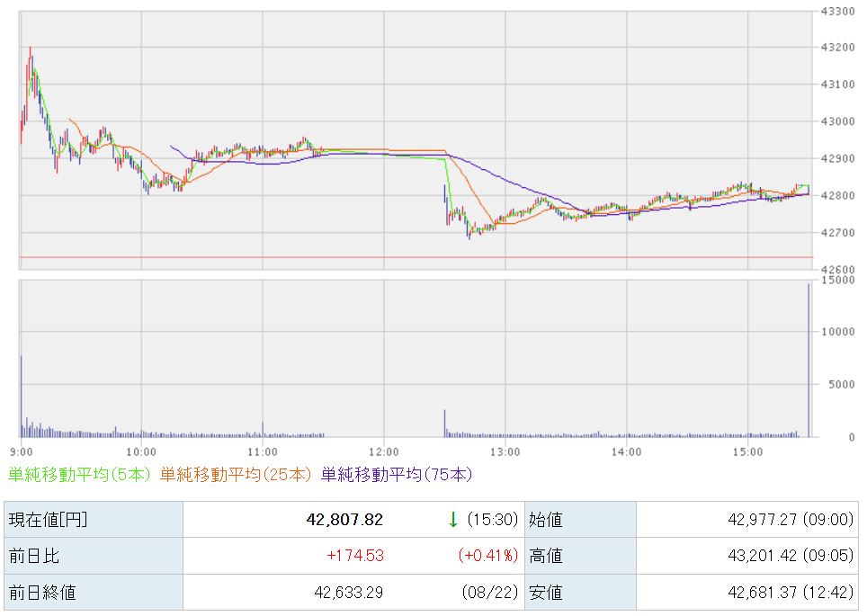Click the 15:00 time axis label
Viewport: 867px width, 616px height.
[747, 451]
